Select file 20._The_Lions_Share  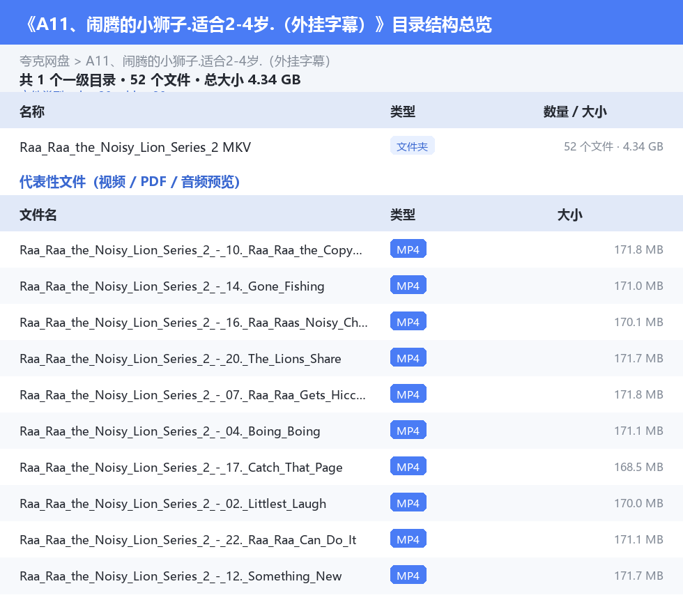click(x=181, y=359)
